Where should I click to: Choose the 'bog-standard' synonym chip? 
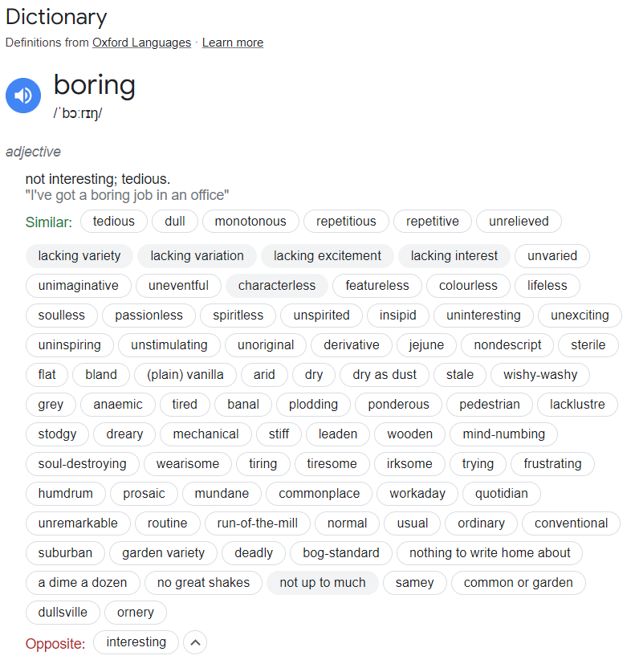[x=340, y=552]
